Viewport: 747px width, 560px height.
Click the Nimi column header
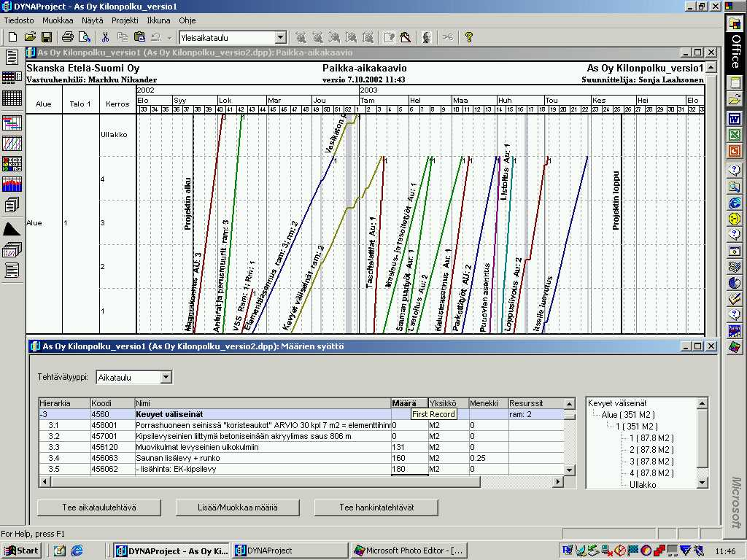[263, 403]
